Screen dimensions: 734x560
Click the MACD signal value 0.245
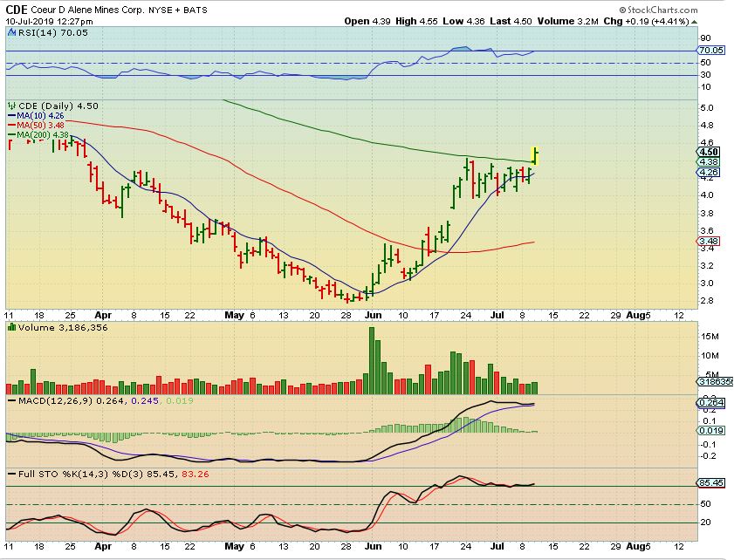[145, 401]
